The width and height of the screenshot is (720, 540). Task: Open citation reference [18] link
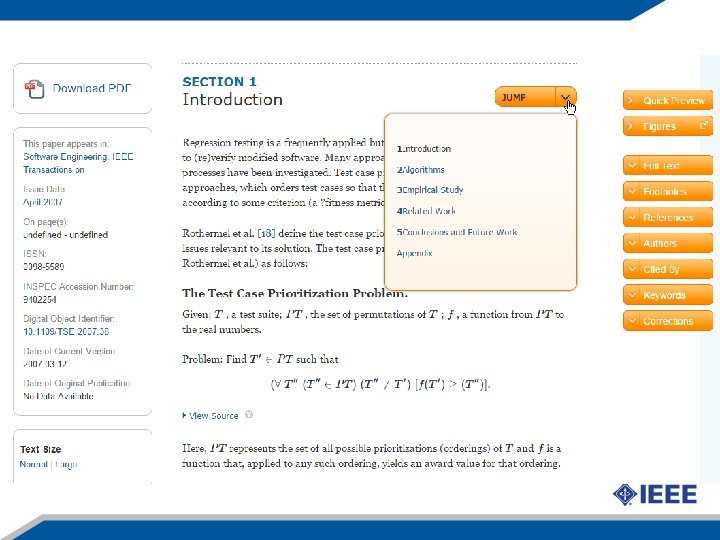pos(266,233)
